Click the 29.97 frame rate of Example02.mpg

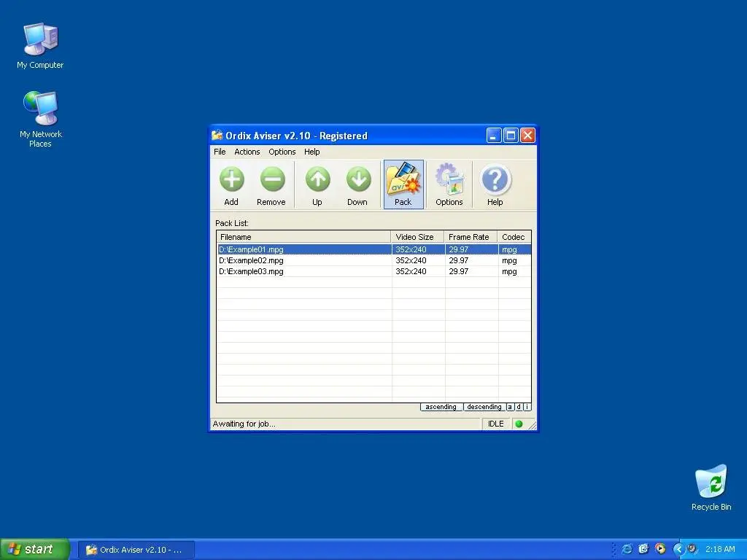point(459,260)
